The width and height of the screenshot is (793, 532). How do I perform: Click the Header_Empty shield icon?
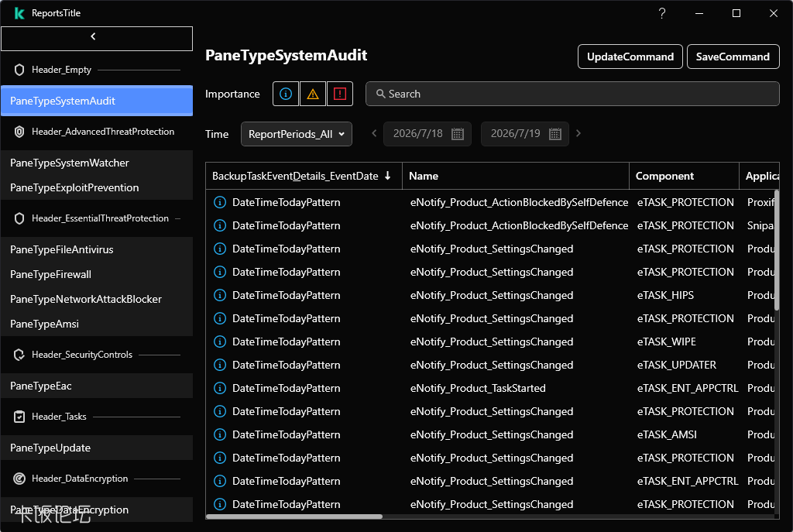coord(19,70)
